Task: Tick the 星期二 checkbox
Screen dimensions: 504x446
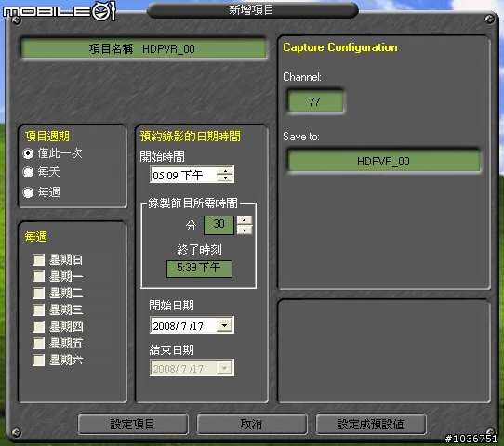Action: (x=38, y=294)
